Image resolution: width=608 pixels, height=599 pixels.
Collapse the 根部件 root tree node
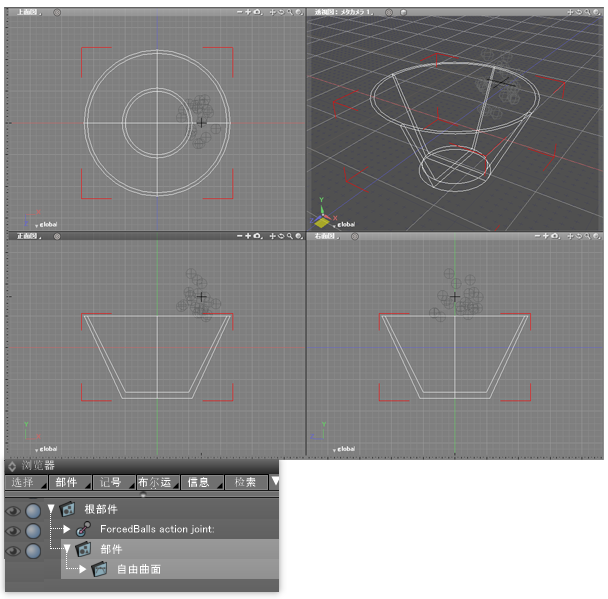pos(51,509)
